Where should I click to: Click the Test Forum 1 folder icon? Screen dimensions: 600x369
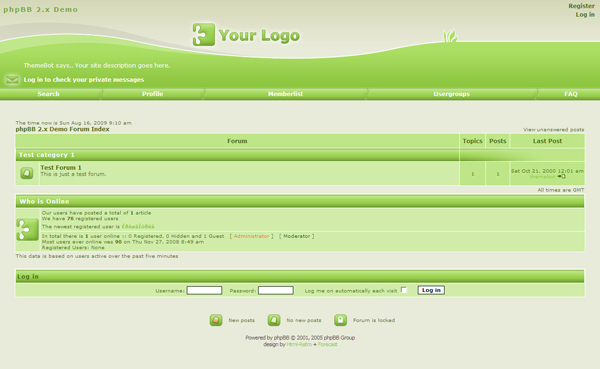click(x=27, y=173)
